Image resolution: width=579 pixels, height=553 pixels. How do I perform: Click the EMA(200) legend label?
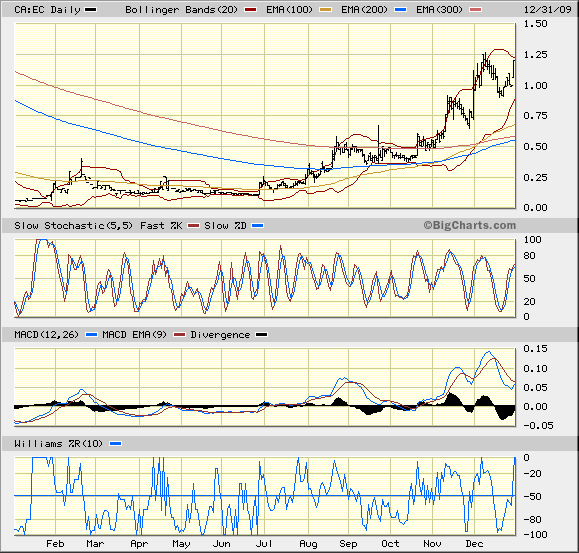(364, 10)
